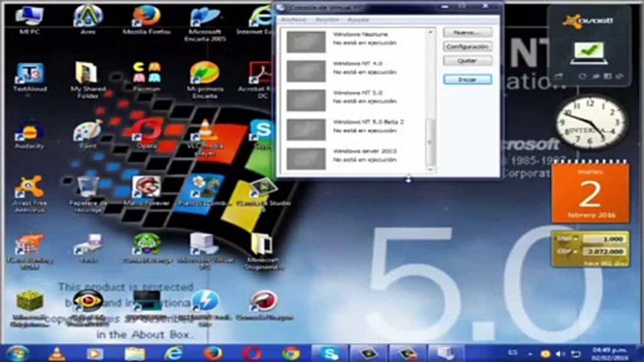
Task: Click the Windows NT 5.0 machine thumbnail
Action: tap(306, 100)
